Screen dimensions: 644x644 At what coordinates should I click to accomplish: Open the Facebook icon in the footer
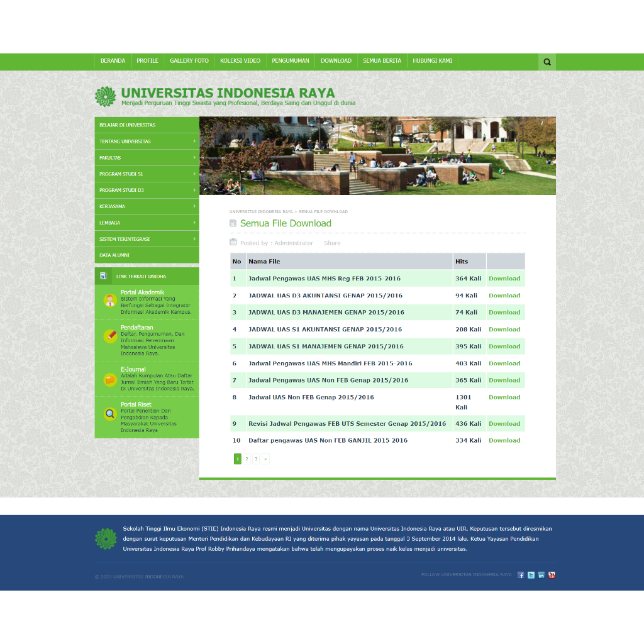520,575
